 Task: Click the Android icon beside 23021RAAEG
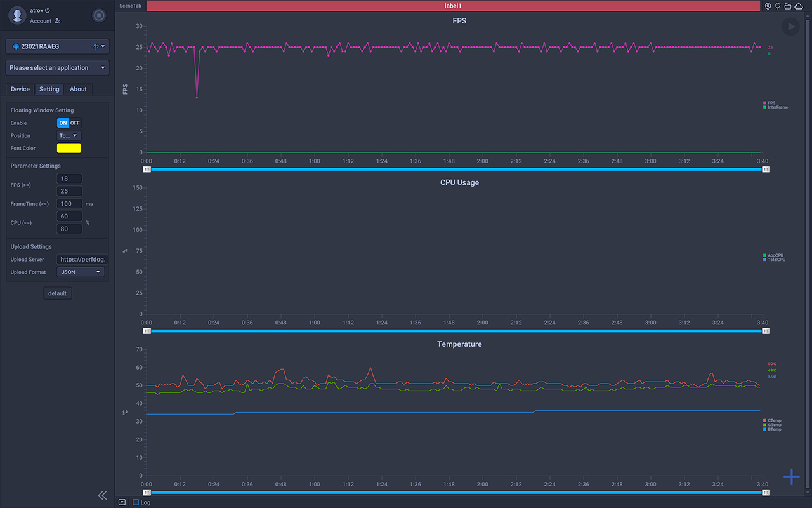[15, 46]
